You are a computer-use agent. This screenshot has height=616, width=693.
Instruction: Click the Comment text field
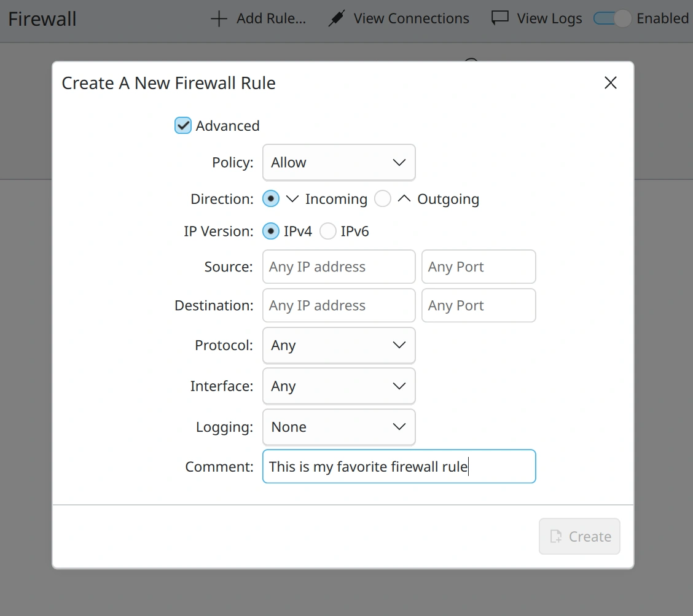click(x=399, y=467)
